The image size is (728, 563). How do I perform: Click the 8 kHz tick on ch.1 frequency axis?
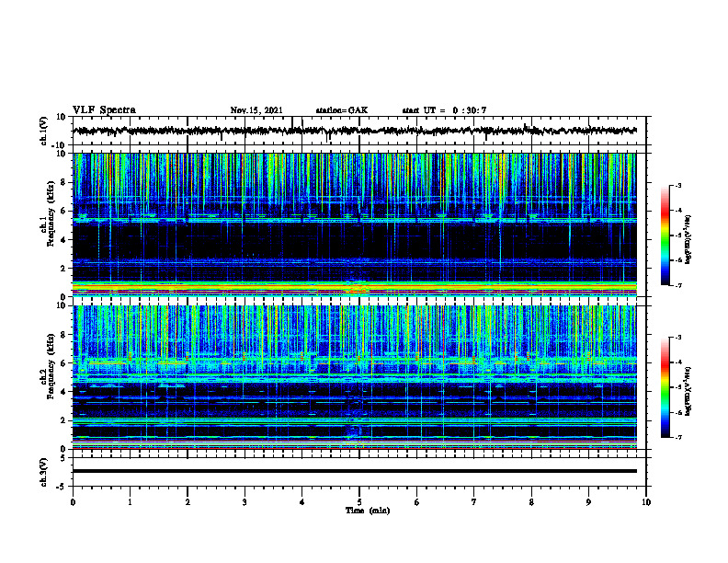pyautogui.click(x=64, y=182)
